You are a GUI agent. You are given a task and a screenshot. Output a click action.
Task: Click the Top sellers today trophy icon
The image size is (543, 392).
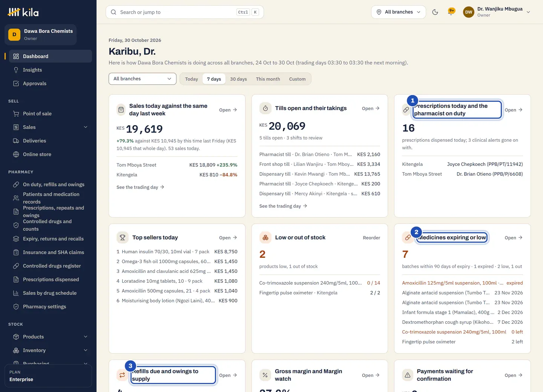[x=122, y=237]
